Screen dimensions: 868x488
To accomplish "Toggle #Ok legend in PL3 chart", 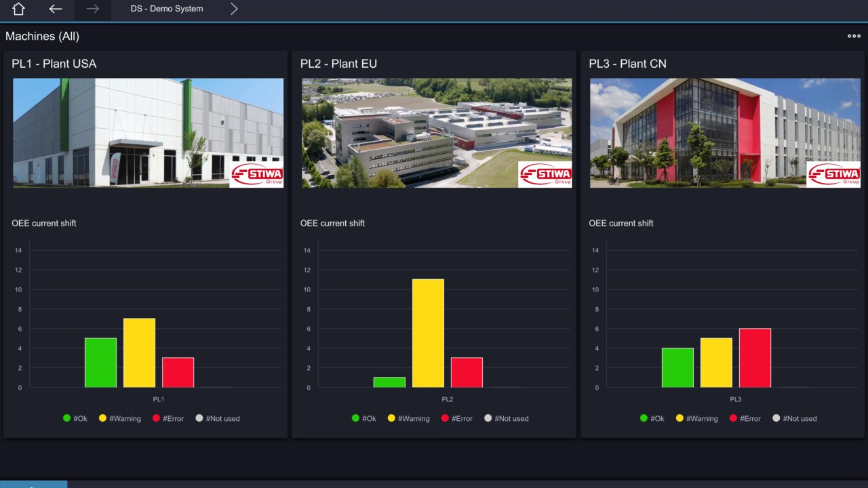I will pos(652,418).
